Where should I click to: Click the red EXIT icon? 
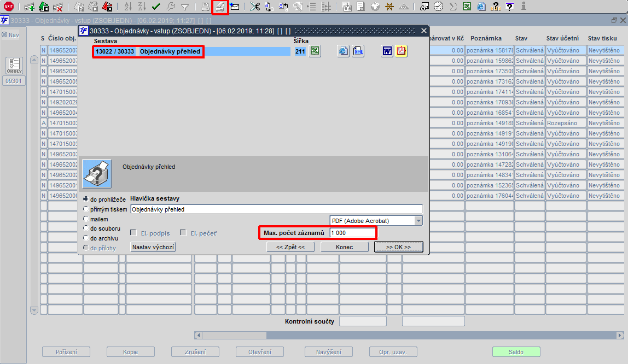(8, 7)
